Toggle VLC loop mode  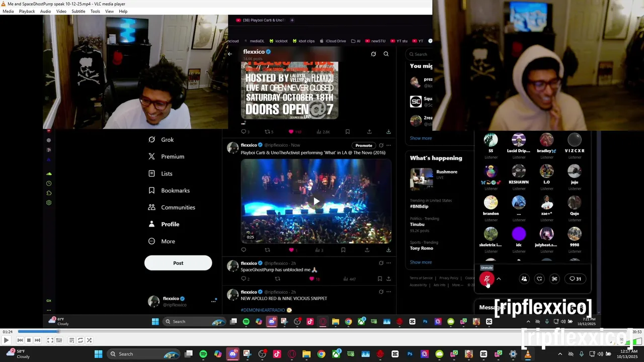point(80,340)
